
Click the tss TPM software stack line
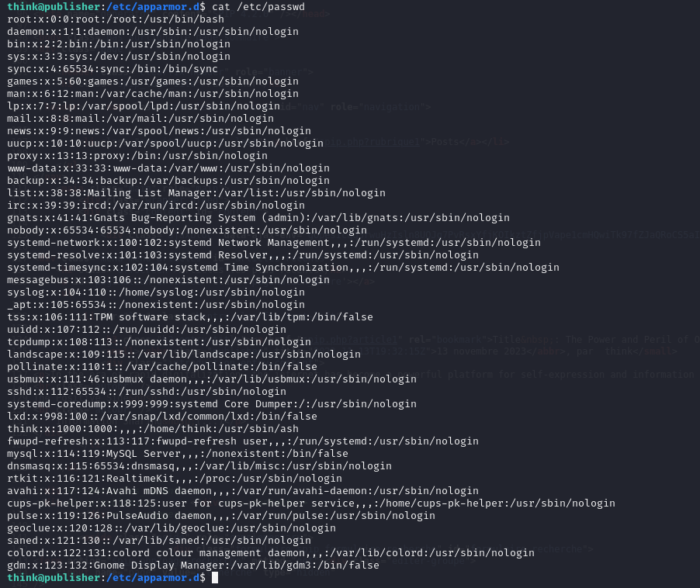point(190,316)
